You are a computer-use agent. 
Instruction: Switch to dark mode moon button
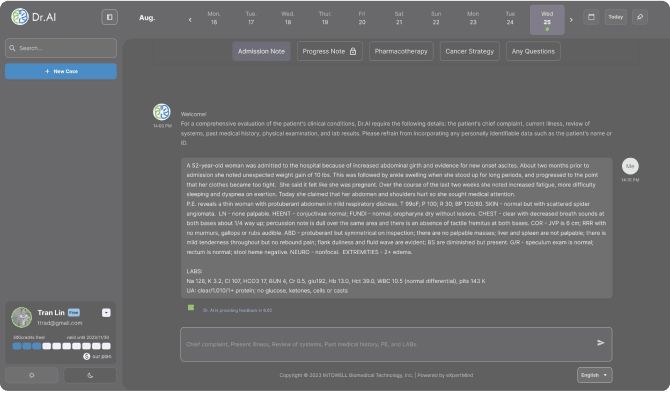coord(90,375)
